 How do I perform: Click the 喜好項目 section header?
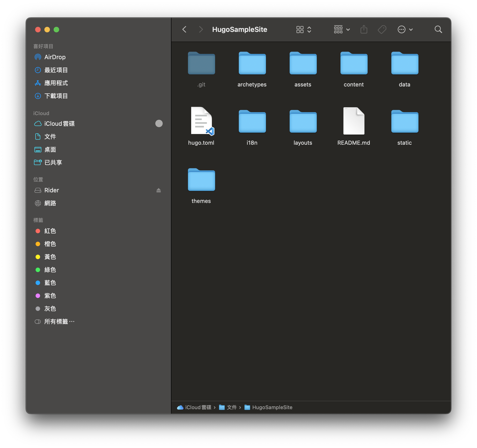43,46
